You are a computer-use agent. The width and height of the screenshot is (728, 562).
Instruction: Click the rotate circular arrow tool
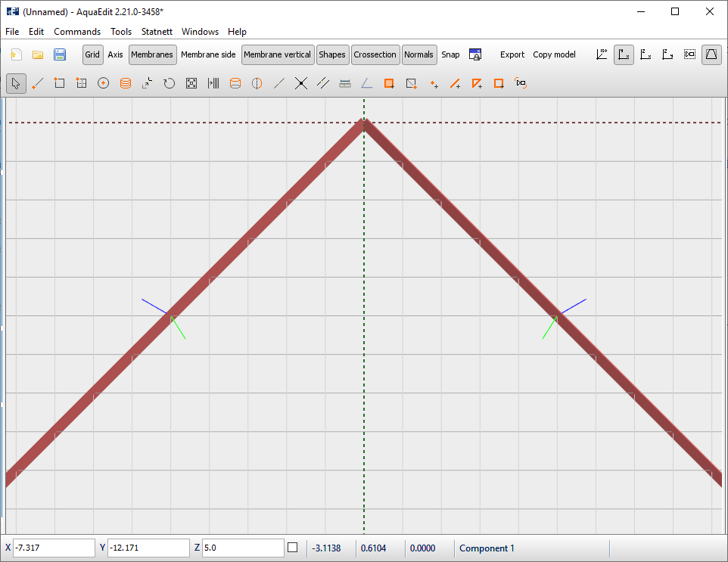(x=169, y=83)
